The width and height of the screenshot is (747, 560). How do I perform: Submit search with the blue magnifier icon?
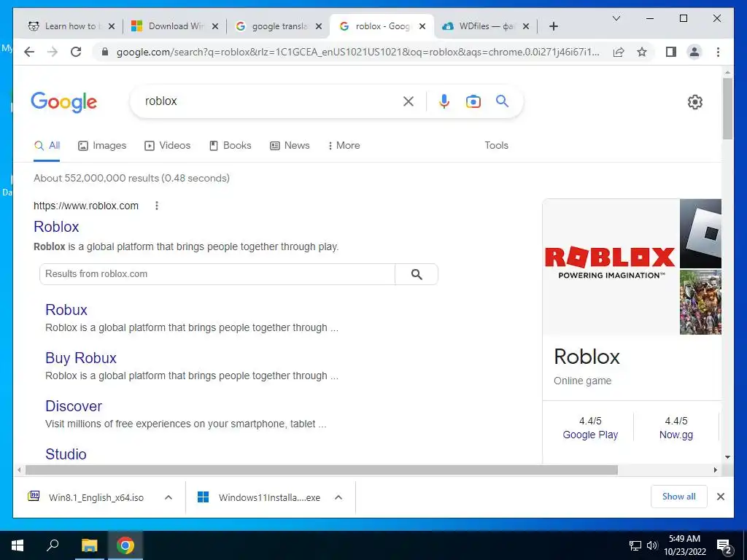(502, 101)
